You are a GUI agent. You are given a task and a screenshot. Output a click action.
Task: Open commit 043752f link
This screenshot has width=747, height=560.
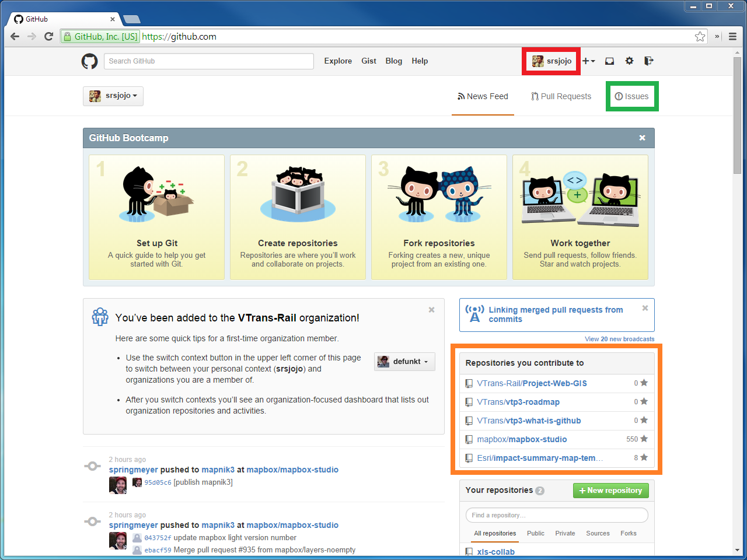coord(158,538)
